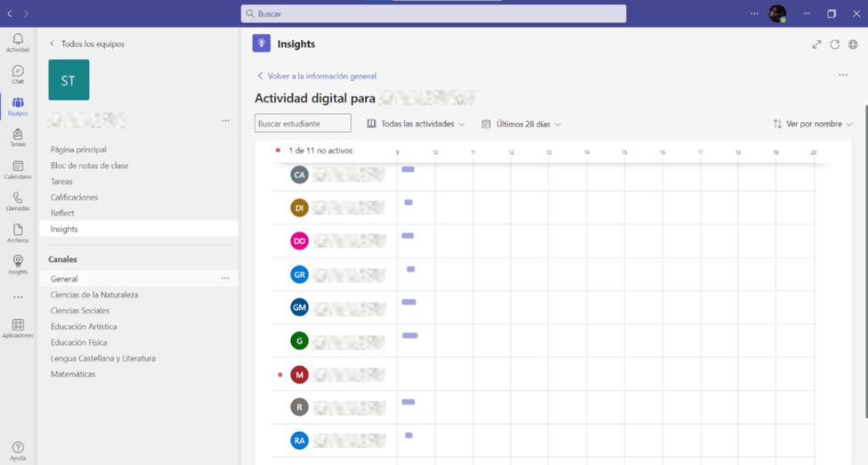Open the Llamadas phone icon
Image resolution: width=868 pixels, height=465 pixels.
pyautogui.click(x=18, y=201)
